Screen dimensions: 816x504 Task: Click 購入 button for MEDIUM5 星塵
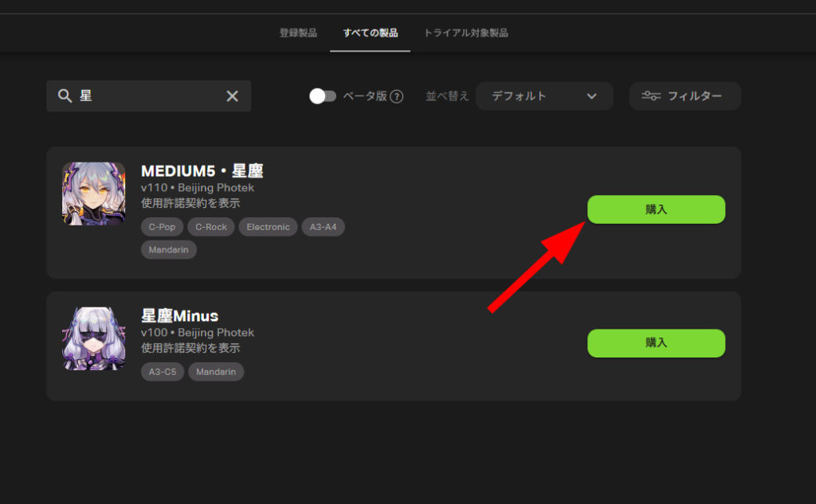(657, 209)
